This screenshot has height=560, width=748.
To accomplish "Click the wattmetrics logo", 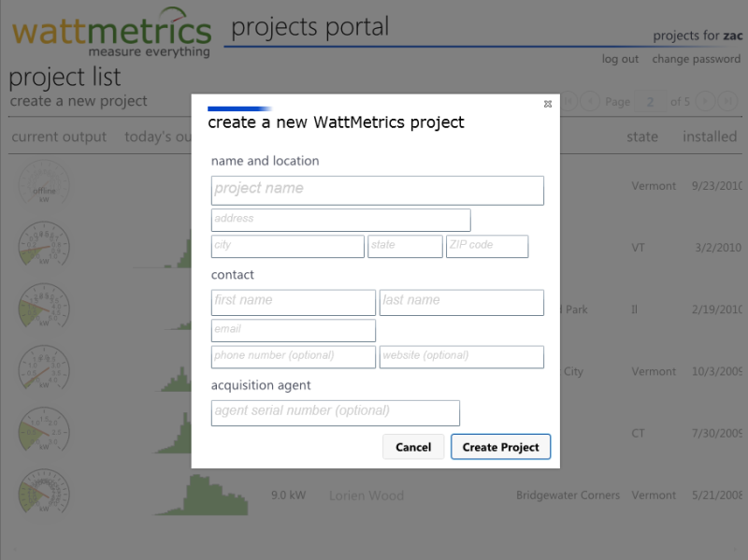I will tap(111, 32).
